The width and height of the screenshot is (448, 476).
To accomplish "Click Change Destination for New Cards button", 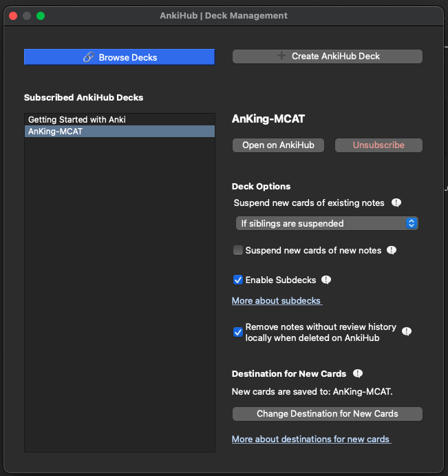I will 328,414.
